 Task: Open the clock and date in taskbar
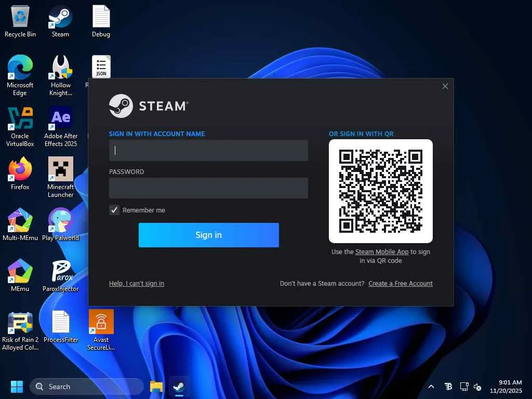click(506, 387)
